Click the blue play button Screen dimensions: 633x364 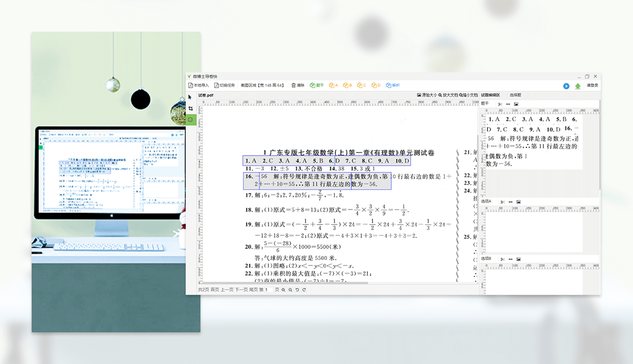click(x=566, y=85)
